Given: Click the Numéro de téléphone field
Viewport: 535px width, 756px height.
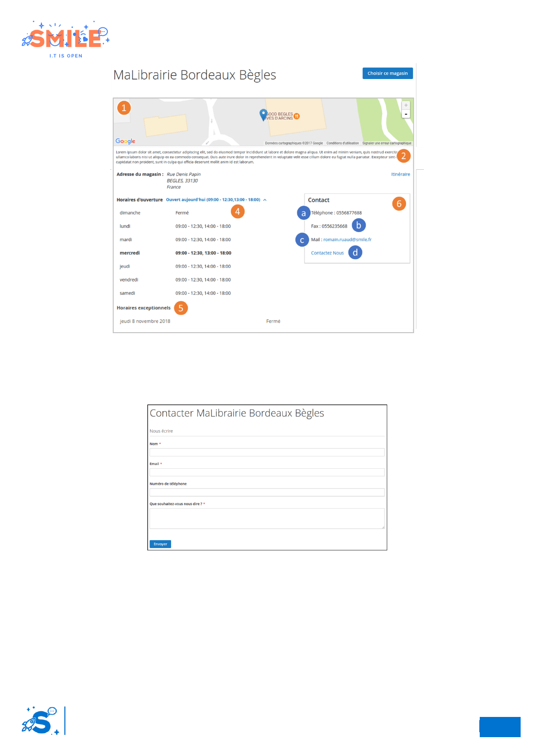Looking at the screenshot, I should pos(267,492).
